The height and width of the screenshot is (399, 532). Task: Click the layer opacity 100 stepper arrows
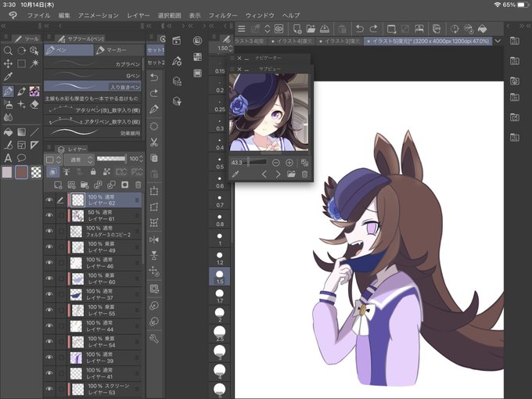point(141,159)
